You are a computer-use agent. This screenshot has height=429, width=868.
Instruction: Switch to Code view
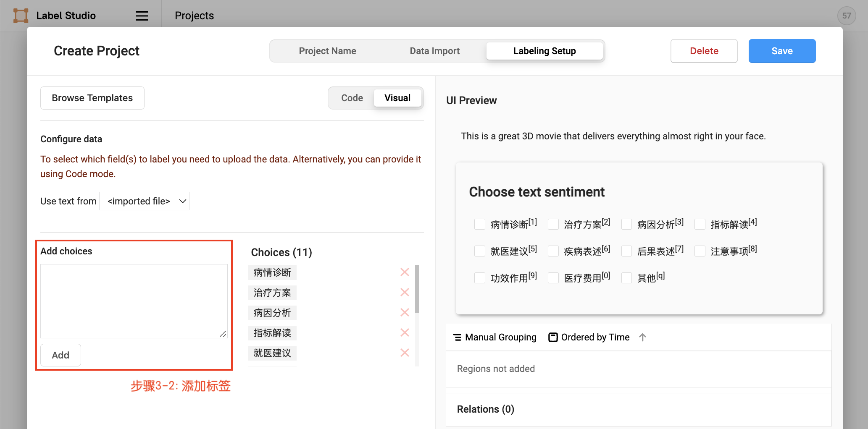click(x=352, y=98)
